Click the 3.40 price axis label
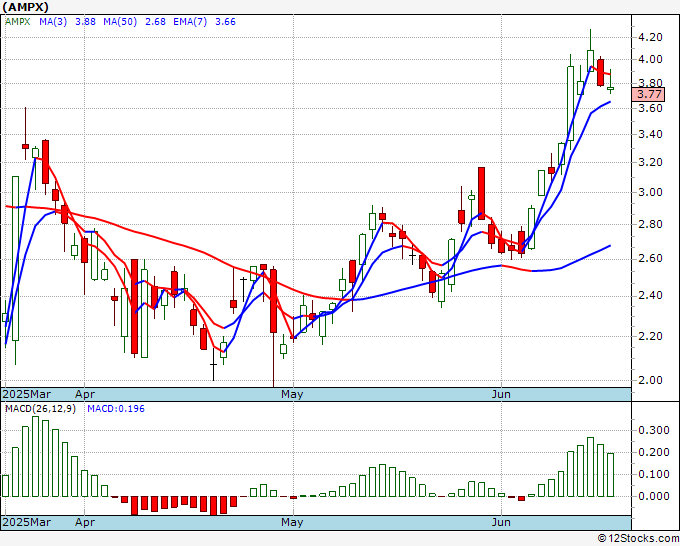This screenshot has height=546, width=680. (x=650, y=134)
